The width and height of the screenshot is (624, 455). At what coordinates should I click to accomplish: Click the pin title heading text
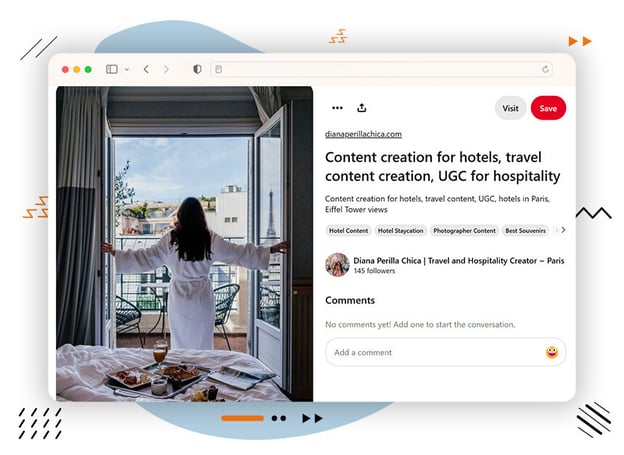coord(443,167)
